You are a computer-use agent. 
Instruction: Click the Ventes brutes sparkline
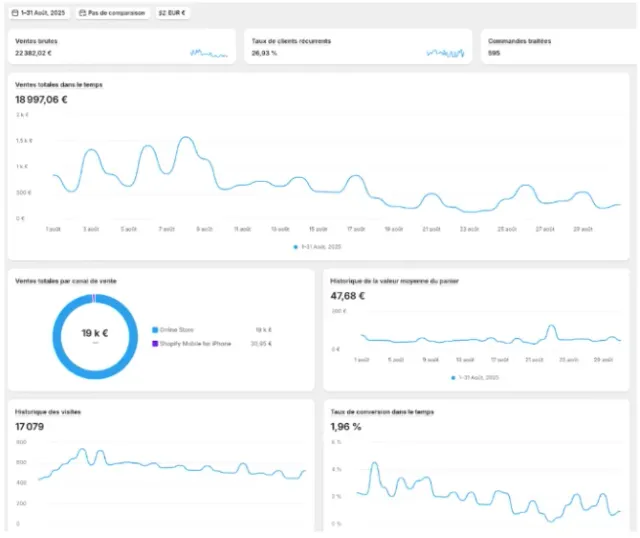pyautogui.click(x=209, y=53)
